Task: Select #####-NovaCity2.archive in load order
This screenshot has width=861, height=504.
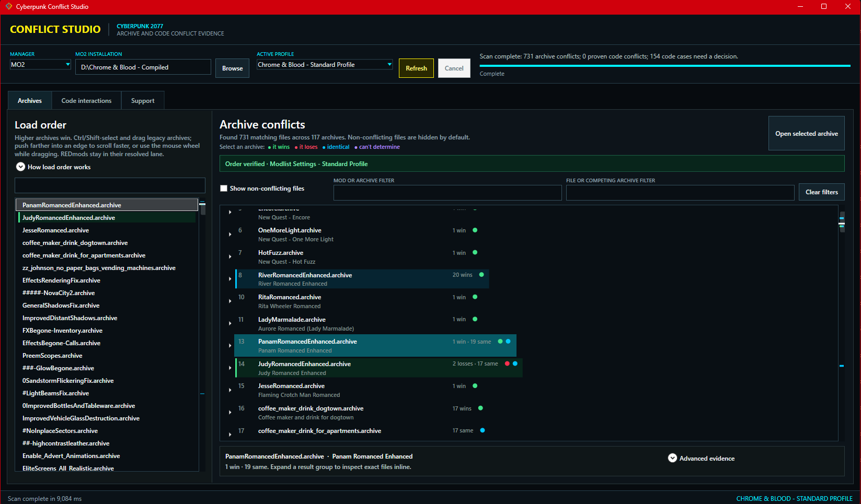Action: [x=107, y=292]
